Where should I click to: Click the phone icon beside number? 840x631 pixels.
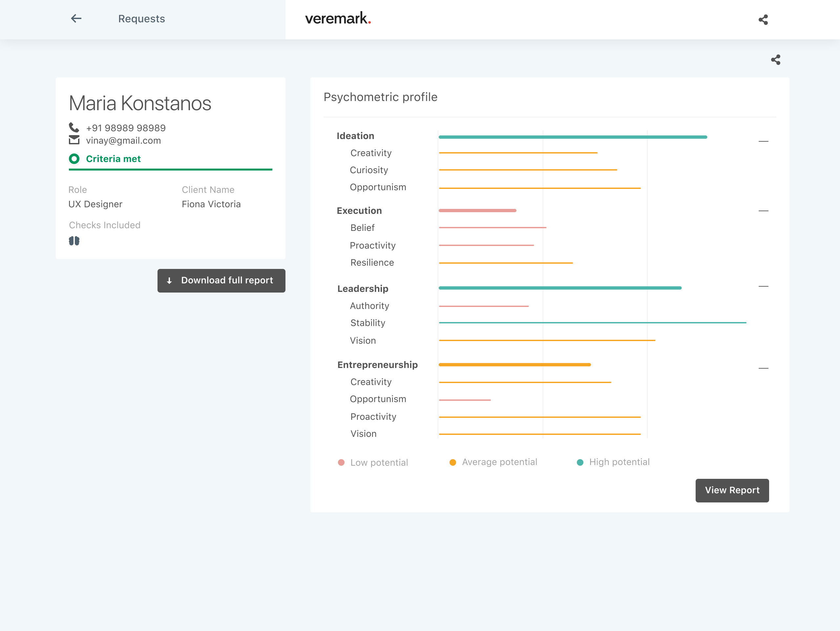tap(74, 127)
